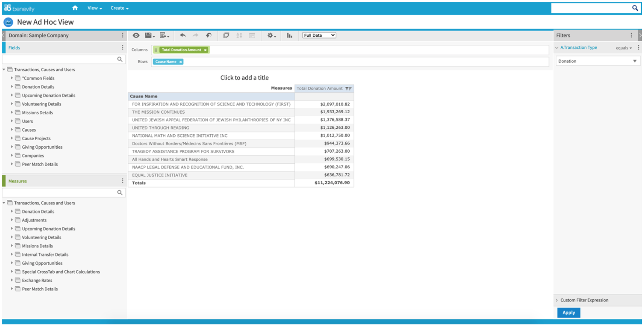Click 'Click to add a title'
Screen dimensions: 644x326
coord(244,78)
